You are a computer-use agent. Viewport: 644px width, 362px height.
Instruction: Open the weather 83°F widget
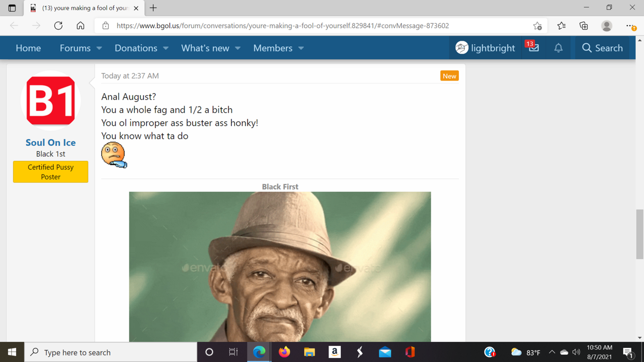point(526,352)
